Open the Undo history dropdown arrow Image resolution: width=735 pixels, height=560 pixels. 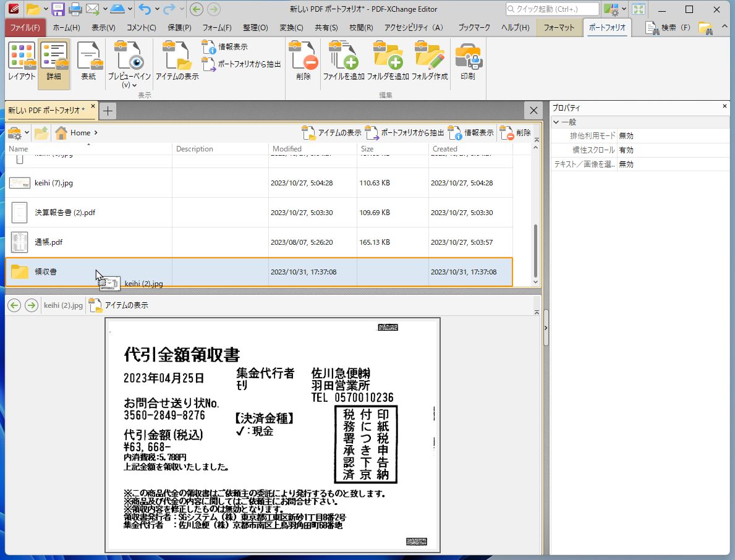[157, 9]
